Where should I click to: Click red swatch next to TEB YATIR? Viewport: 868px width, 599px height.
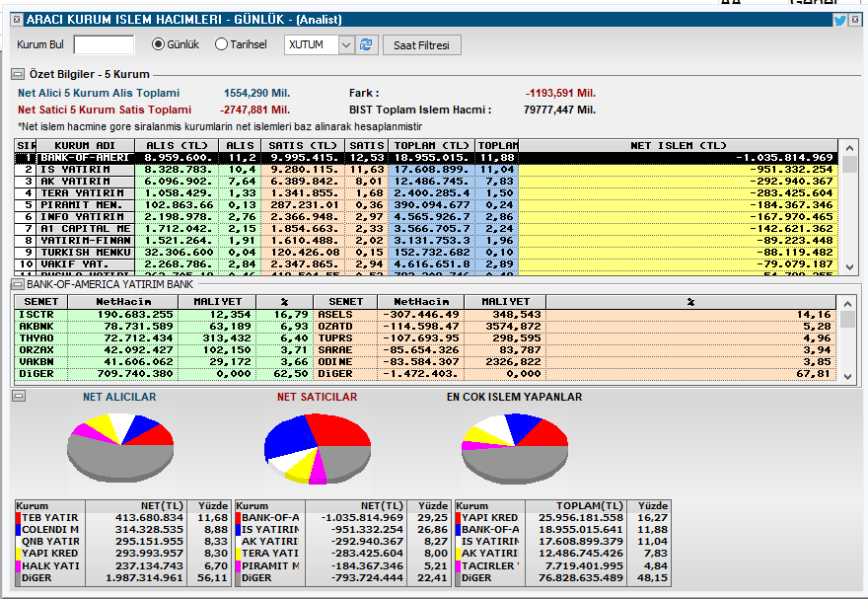tap(19, 518)
